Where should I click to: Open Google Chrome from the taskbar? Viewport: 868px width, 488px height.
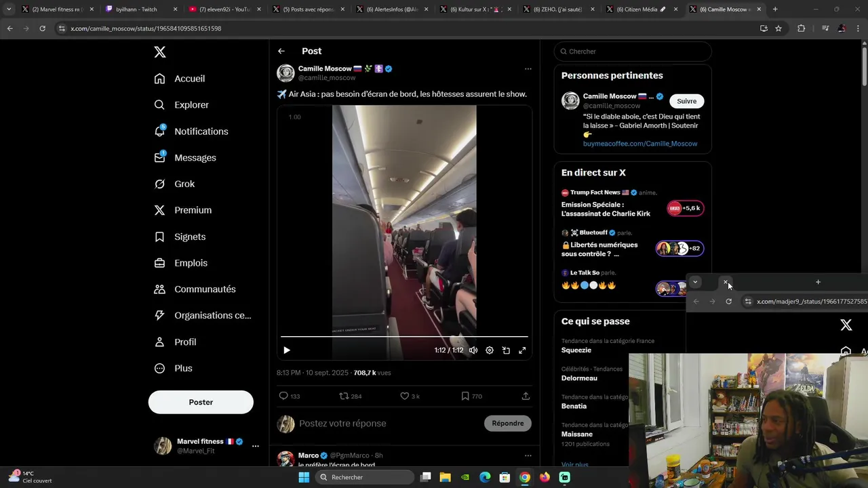tap(525, 477)
